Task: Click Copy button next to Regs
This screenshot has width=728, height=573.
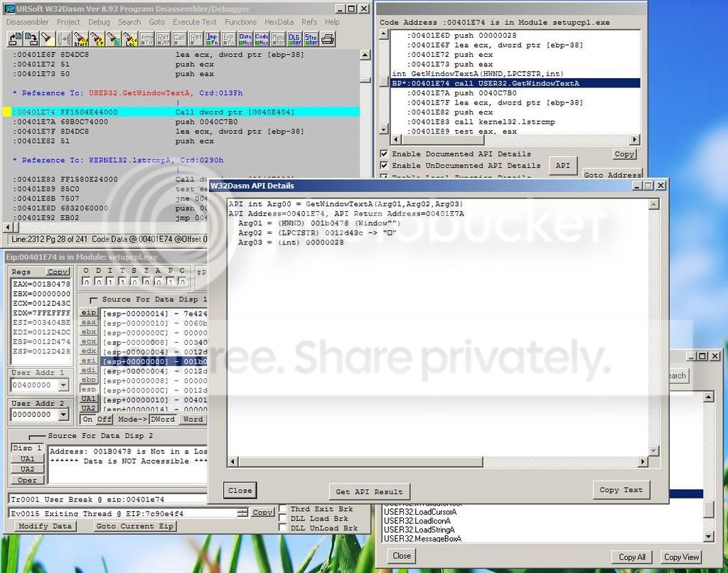Action: tap(58, 272)
